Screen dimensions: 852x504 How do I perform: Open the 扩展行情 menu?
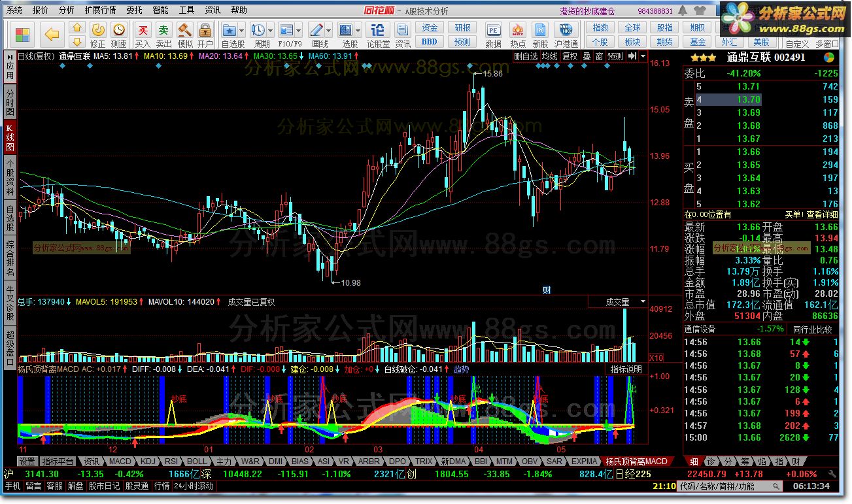100,10
